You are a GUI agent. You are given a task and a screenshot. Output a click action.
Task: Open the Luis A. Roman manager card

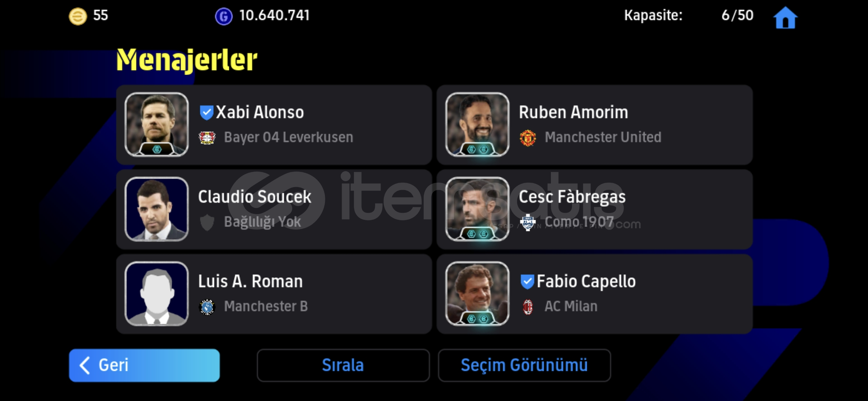click(274, 294)
